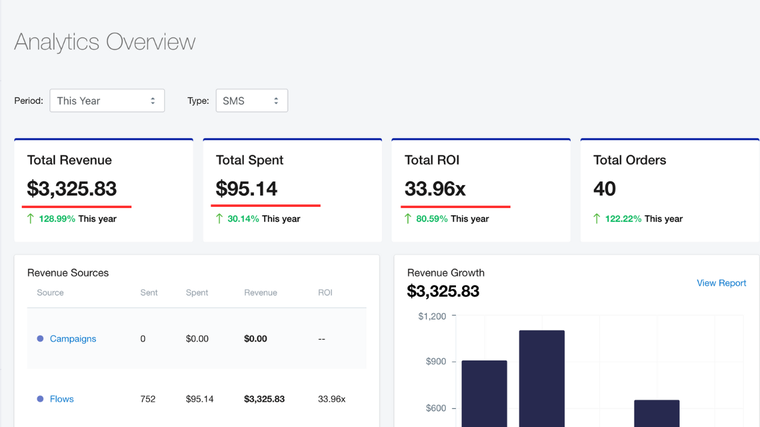This screenshot has height=427, width=760.
Task: Open the Campaigns revenue source link
Action: (x=73, y=339)
